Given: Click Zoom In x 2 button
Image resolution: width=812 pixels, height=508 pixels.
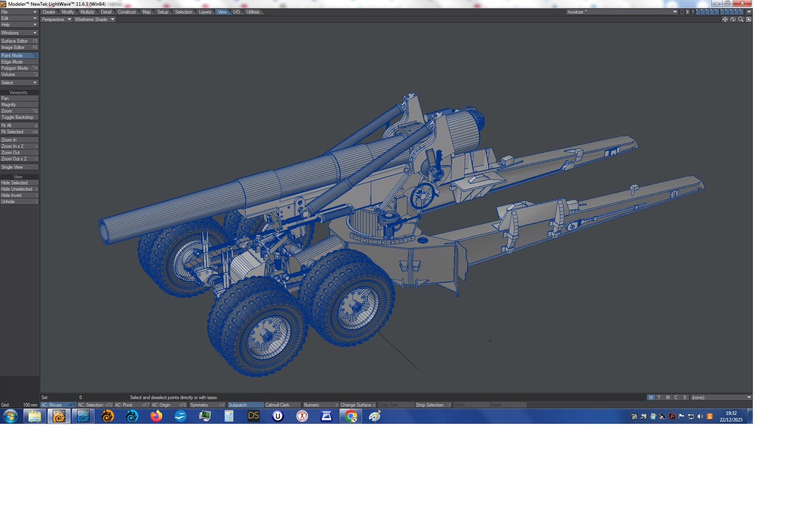Looking at the screenshot, I should pyautogui.click(x=19, y=146).
